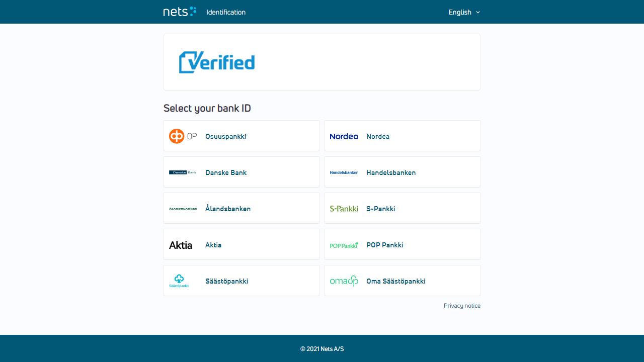
Task: Click the orange OP Osuuspankki logo
Action: [183, 136]
